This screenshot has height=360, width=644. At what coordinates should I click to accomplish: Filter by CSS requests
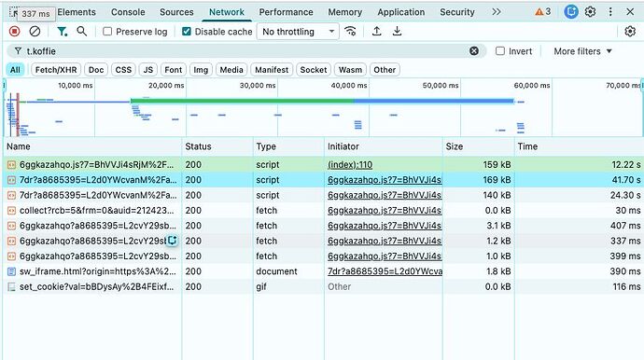pos(123,70)
